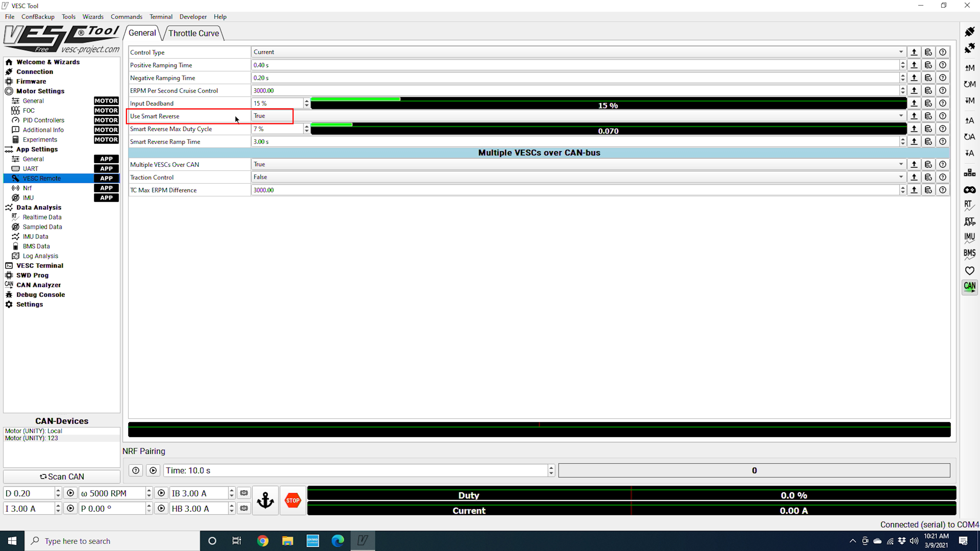Open the Use Smart Reverse dropdown
980x551 pixels.
click(x=579, y=116)
